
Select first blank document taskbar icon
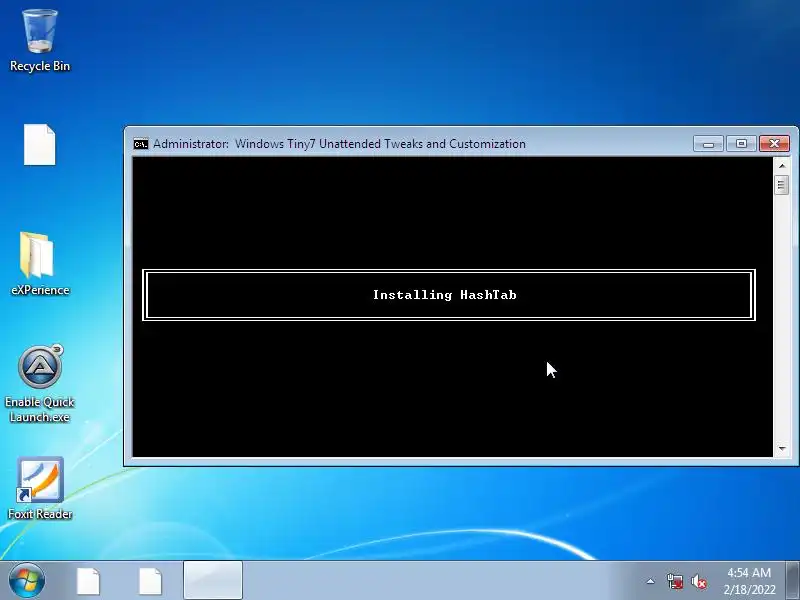point(88,581)
